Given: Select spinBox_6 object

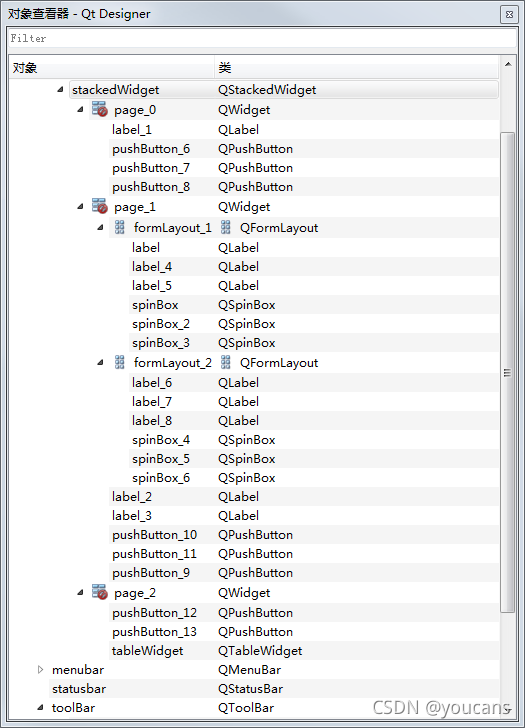Looking at the screenshot, I should pyautogui.click(x=161, y=478).
